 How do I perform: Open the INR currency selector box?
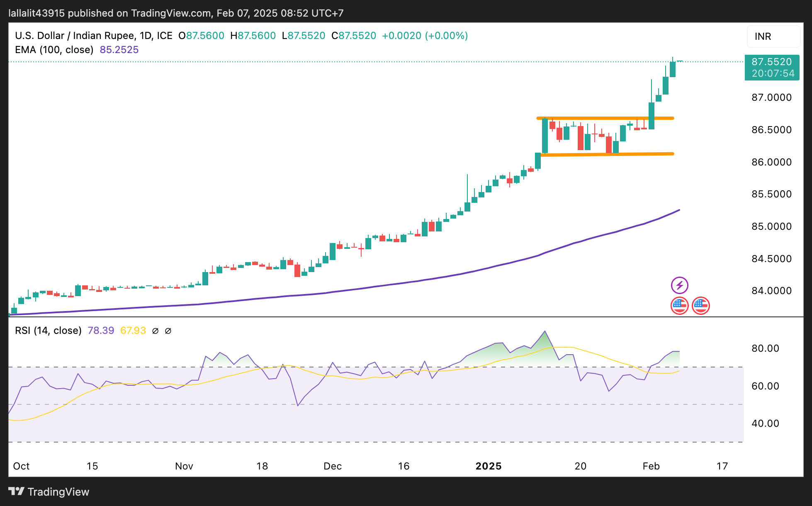coord(773,36)
